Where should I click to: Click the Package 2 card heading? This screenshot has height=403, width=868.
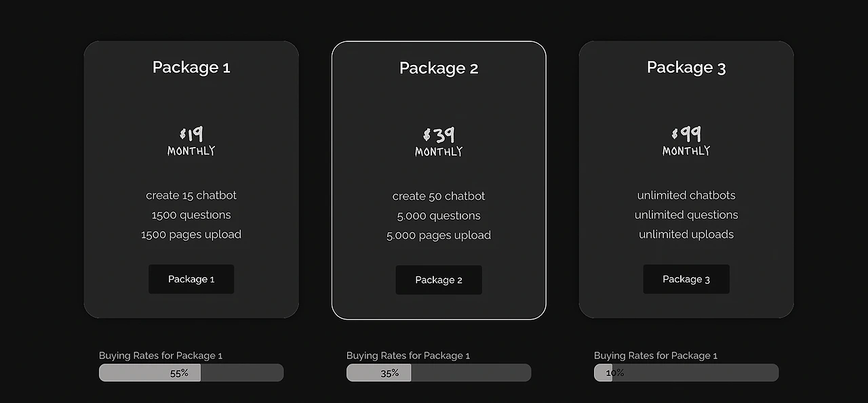click(439, 68)
